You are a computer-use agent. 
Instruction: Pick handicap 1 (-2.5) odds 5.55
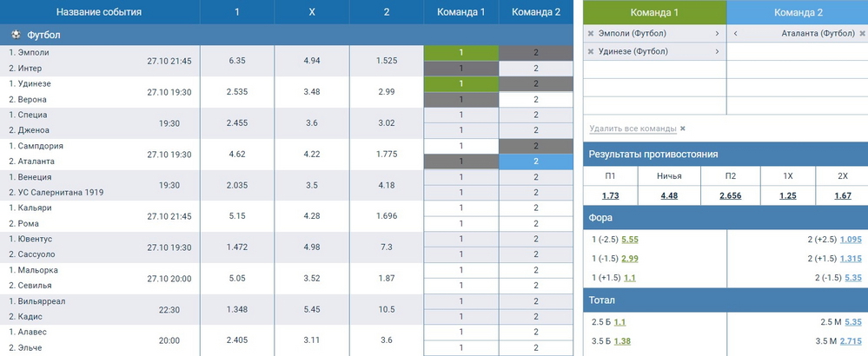pyautogui.click(x=630, y=239)
